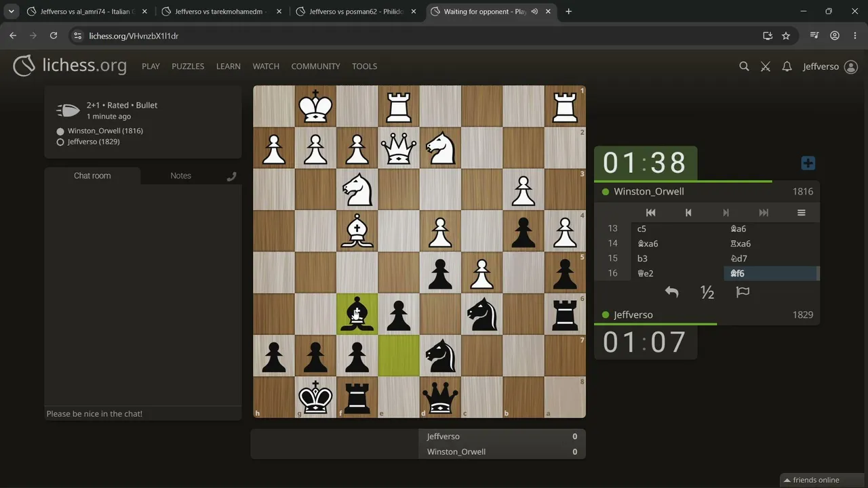Select the black king on g8
Viewport: 868px width, 488px height.
[x=315, y=397]
